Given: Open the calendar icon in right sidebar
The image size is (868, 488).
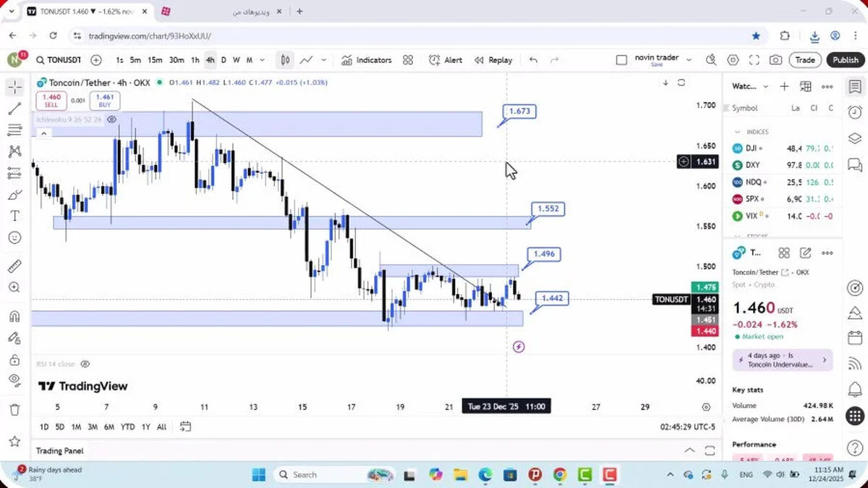Looking at the screenshot, I should coord(855,338).
